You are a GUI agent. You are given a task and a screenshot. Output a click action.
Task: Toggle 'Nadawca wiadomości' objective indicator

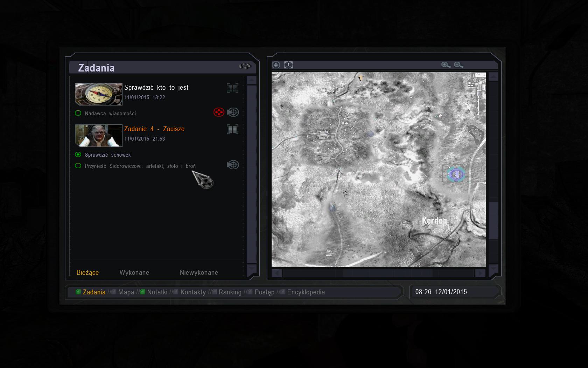[x=78, y=113]
